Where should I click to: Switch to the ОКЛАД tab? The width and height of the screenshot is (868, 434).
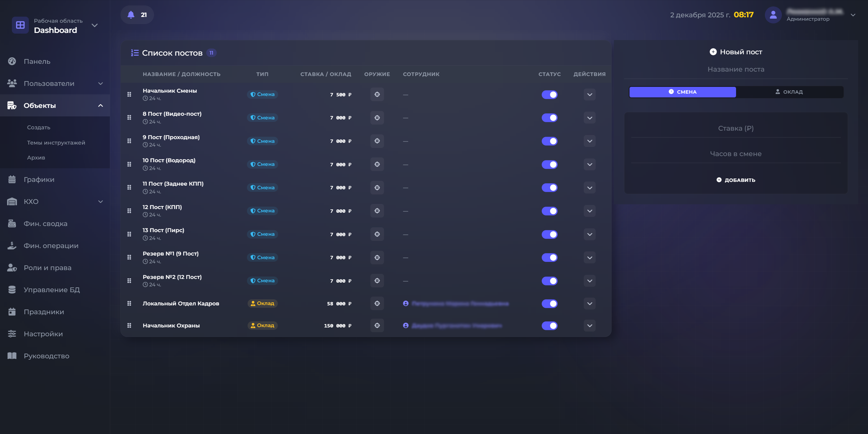(789, 92)
